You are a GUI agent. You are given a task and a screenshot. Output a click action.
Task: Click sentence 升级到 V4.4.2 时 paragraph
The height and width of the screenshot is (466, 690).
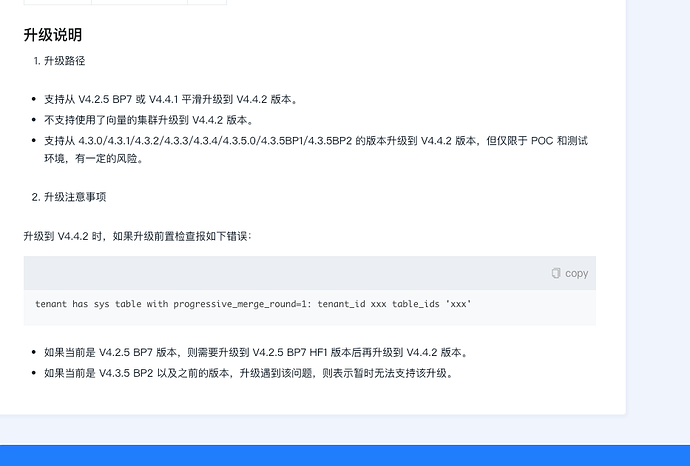137,236
